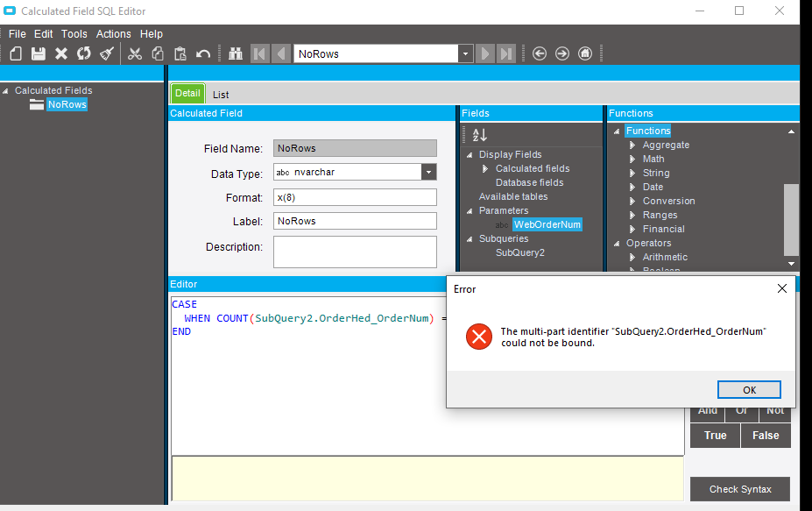Click the False operator button

pyautogui.click(x=766, y=436)
